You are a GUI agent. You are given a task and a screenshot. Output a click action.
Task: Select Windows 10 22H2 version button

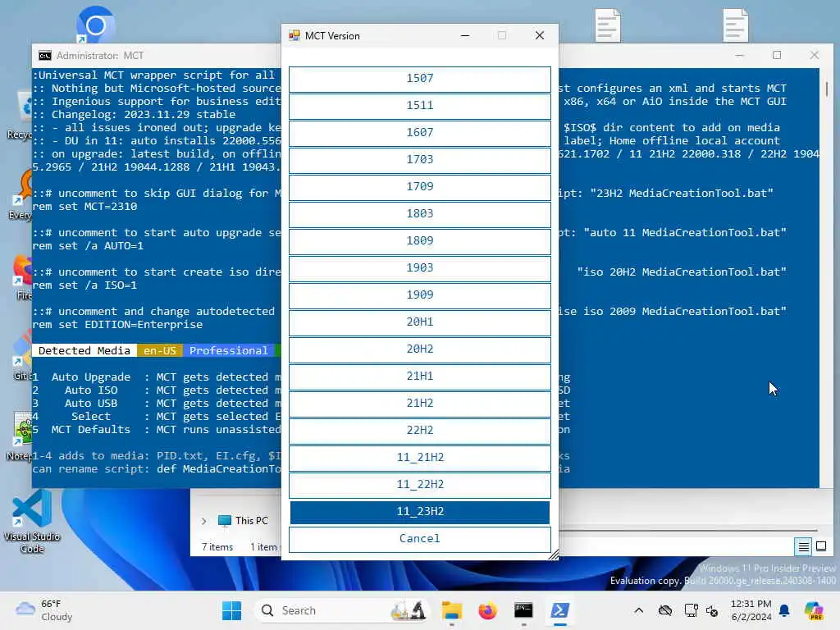pyautogui.click(x=419, y=430)
